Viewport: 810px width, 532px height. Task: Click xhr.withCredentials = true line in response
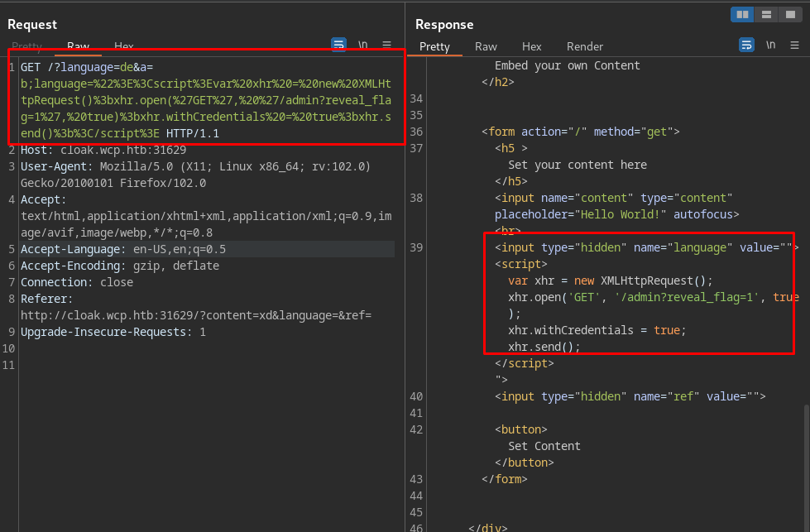pos(597,330)
